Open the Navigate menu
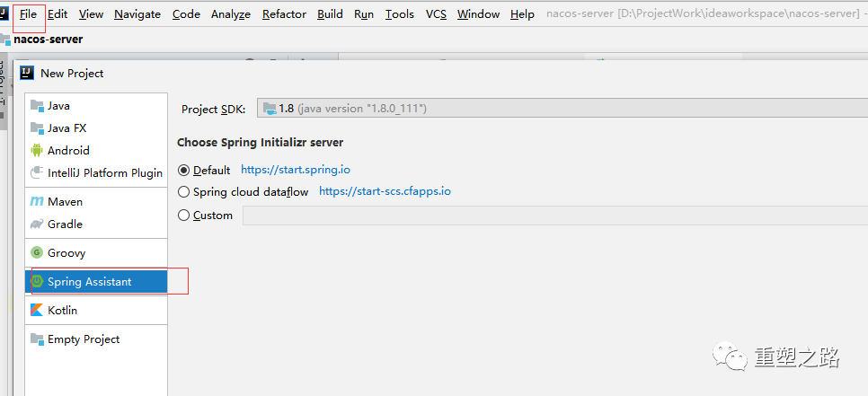 click(137, 14)
